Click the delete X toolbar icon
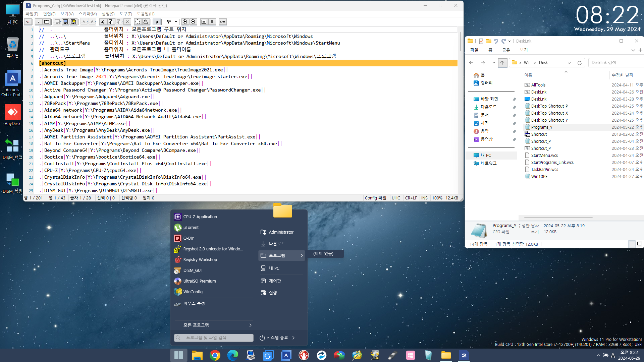 click(127, 22)
